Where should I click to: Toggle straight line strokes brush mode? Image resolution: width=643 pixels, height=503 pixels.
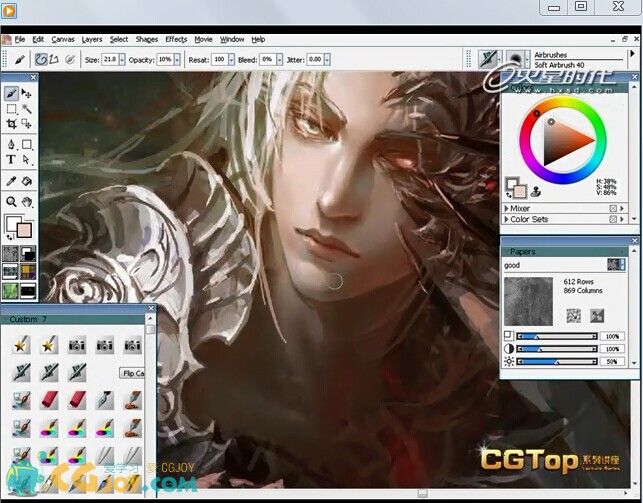(x=54, y=59)
